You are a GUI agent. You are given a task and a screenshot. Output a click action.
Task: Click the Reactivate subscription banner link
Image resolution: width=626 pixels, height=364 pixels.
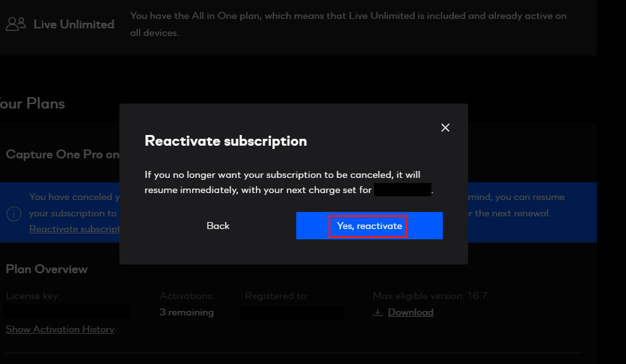[74, 229]
